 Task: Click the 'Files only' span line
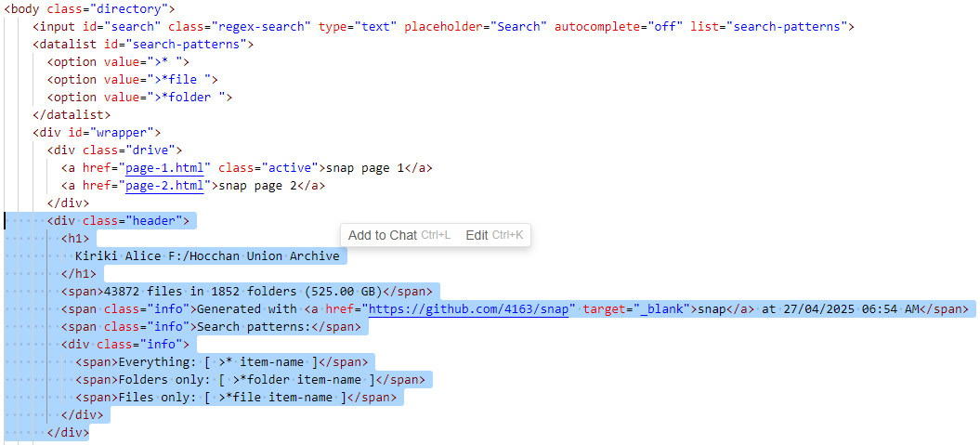click(236, 397)
